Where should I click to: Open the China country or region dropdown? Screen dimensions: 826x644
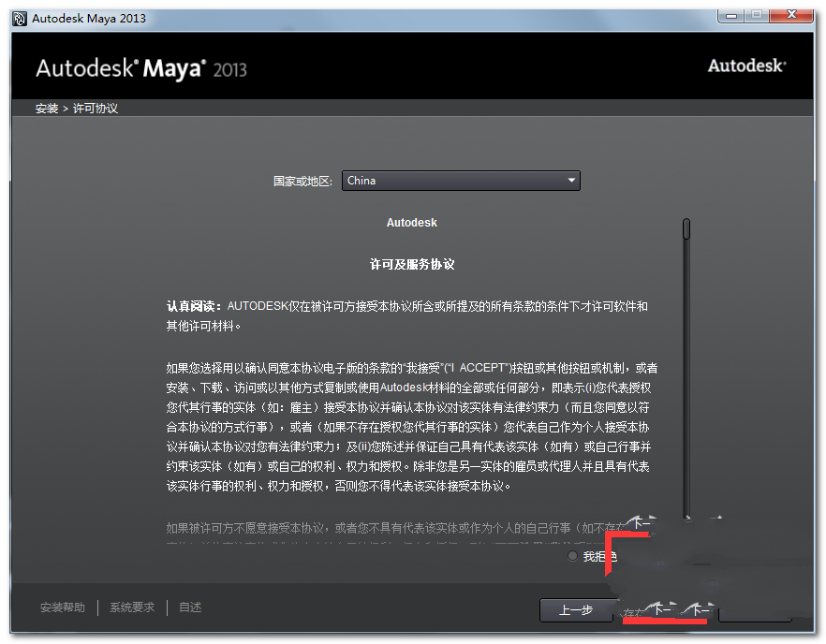[461, 181]
